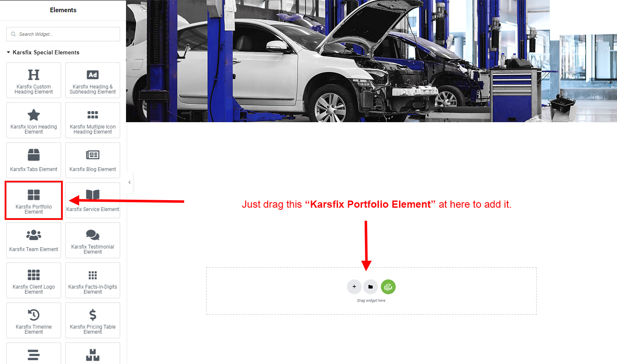Open the green template kit button
Image resolution: width=617 pixels, height=364 pixels.
[388, 287]
